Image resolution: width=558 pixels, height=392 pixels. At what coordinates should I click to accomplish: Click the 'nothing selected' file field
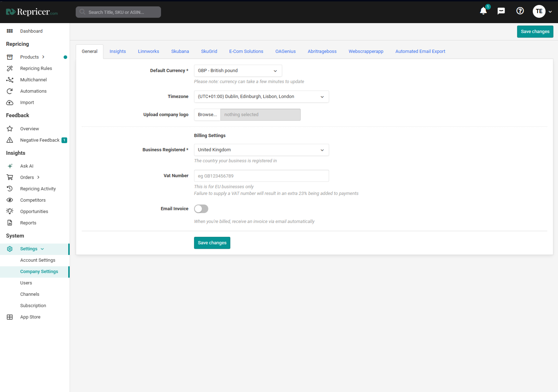tap(260, 115)
